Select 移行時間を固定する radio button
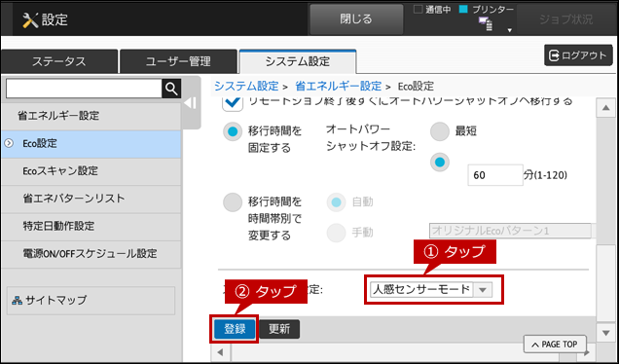 pyautogui.click(x=233, y=131)
